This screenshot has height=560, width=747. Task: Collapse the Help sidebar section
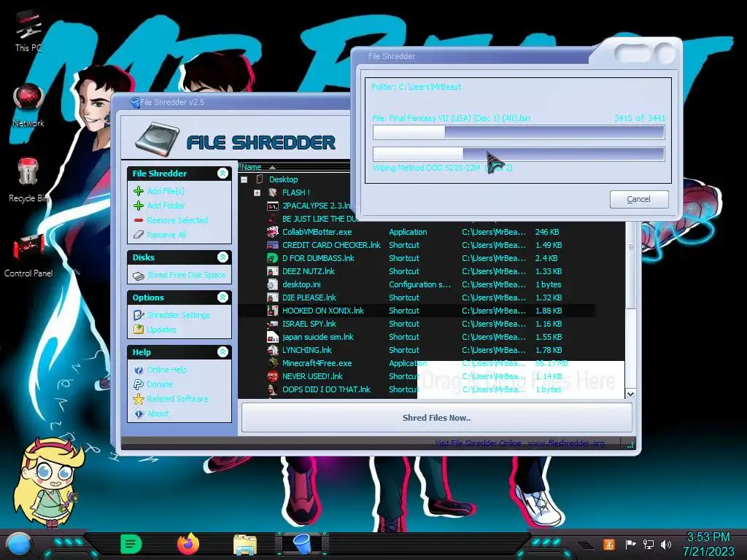(222, 352)
